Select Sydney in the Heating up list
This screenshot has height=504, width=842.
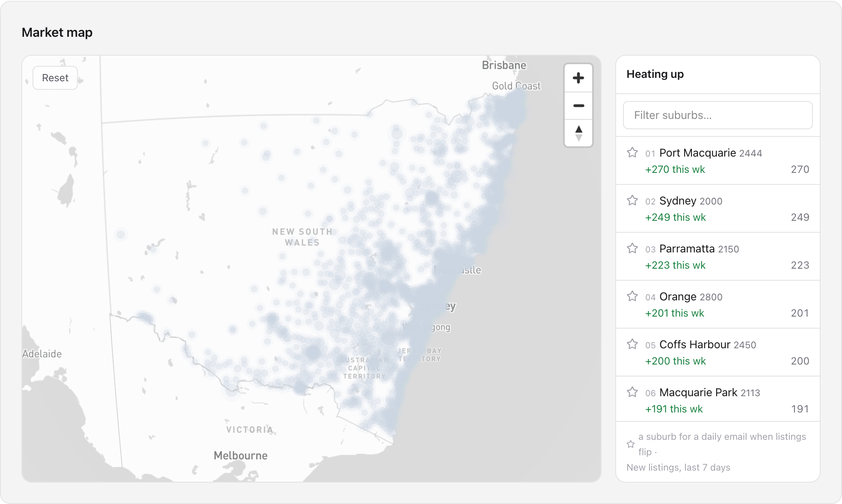point(717,209)
